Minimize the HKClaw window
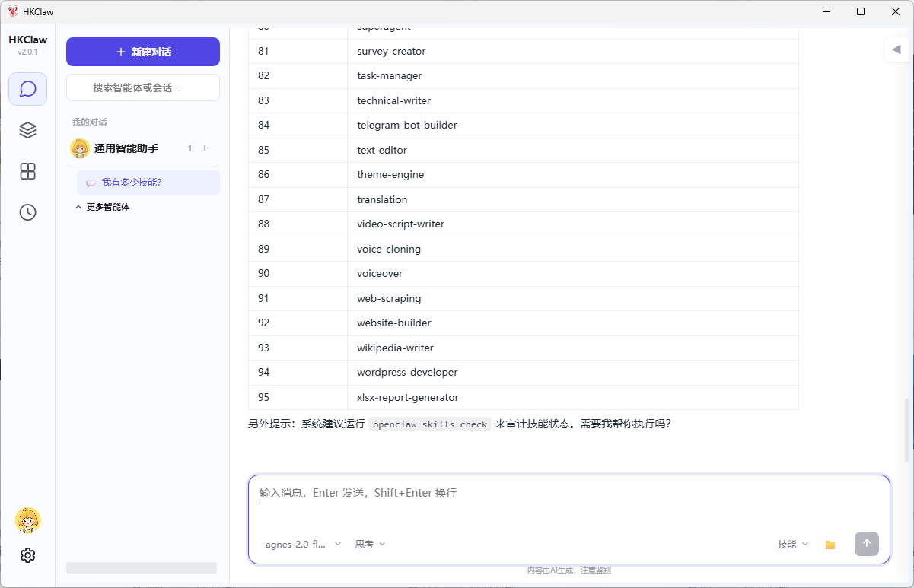This screenshot has height=588, width=914. coord(826,11)
